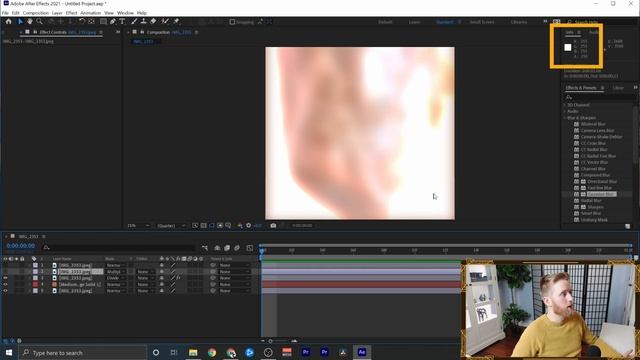
Task: Open Adobe After Effects in the taskbar
Action: [x=362, y=352]
